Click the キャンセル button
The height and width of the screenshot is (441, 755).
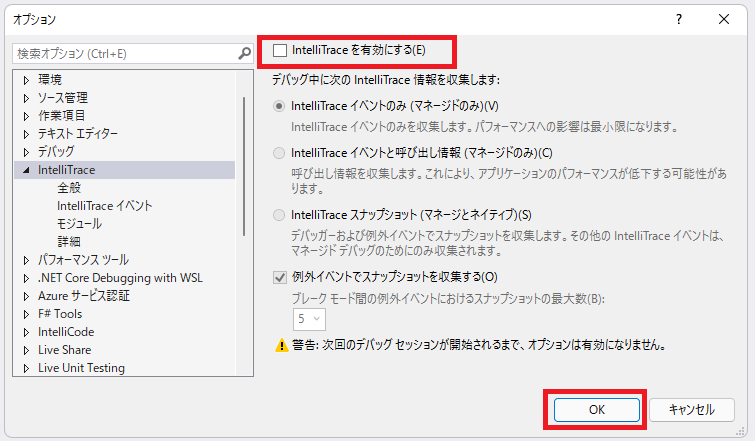[691, 410]
